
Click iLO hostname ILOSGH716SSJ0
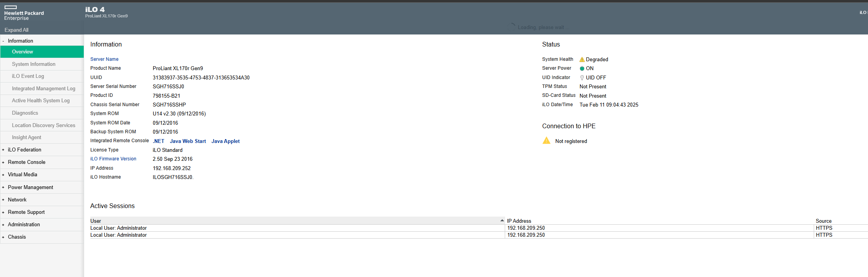tap(173, 177)
